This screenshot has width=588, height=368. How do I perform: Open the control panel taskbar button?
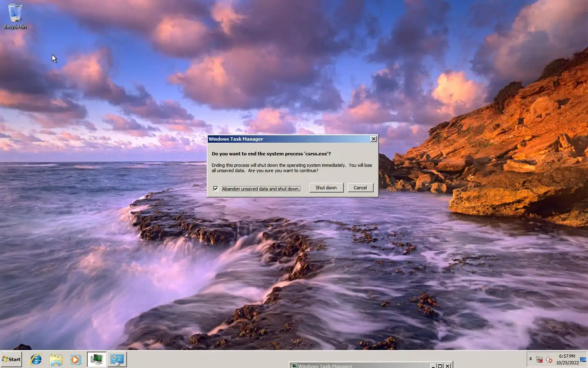tap(117, 359)
